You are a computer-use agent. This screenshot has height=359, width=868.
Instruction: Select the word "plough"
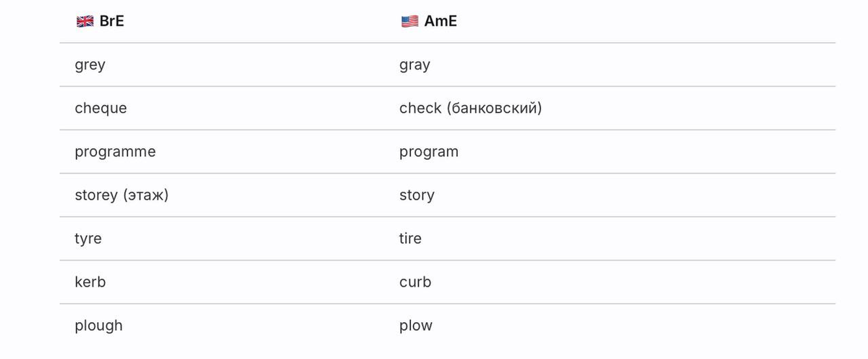coord(98,326)
